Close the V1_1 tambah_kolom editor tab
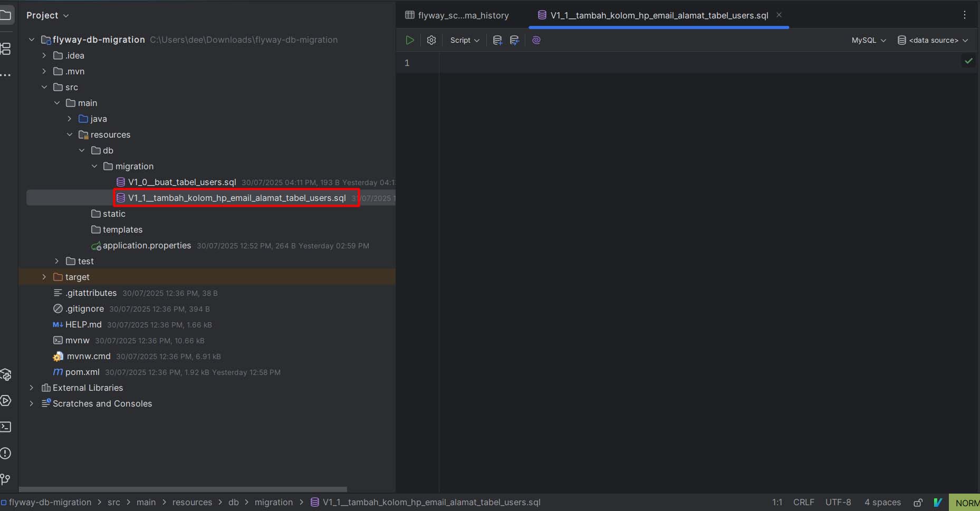 [x=779, y=15]
